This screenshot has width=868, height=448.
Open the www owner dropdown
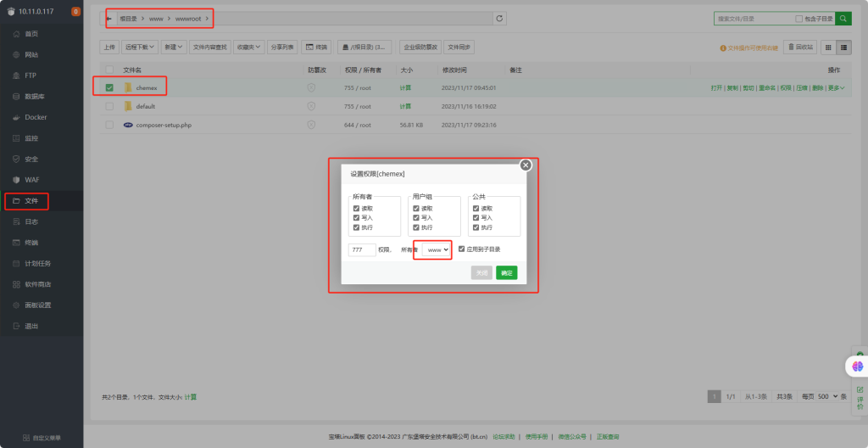437,250
